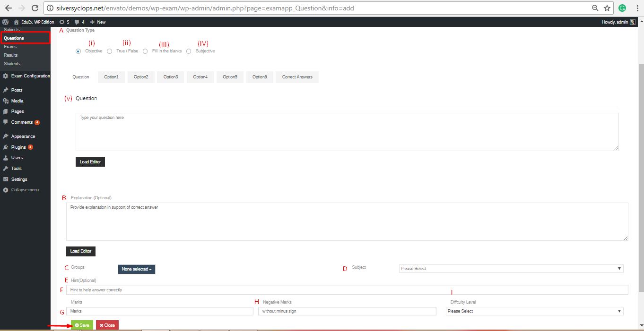
Task: Click the browser forward arrow
Action: point(21,8)
